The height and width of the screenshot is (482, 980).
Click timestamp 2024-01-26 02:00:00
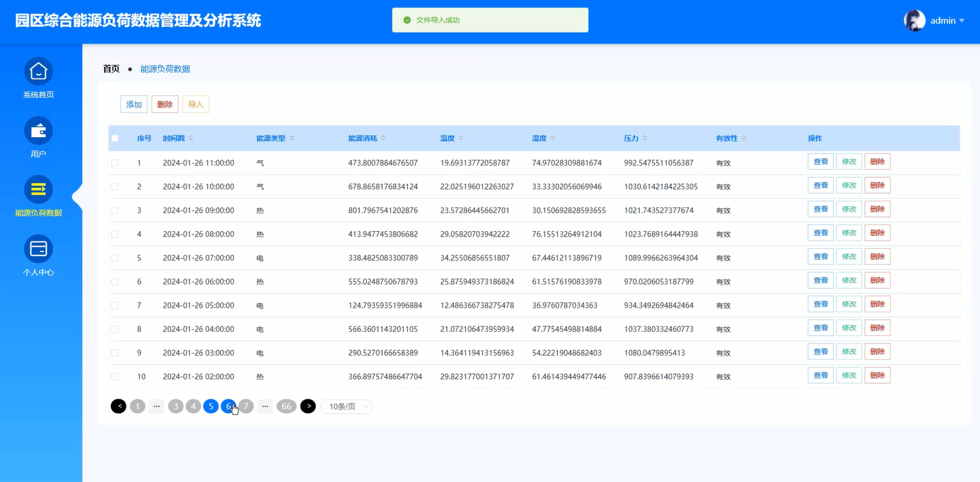(x=198, y=377)
